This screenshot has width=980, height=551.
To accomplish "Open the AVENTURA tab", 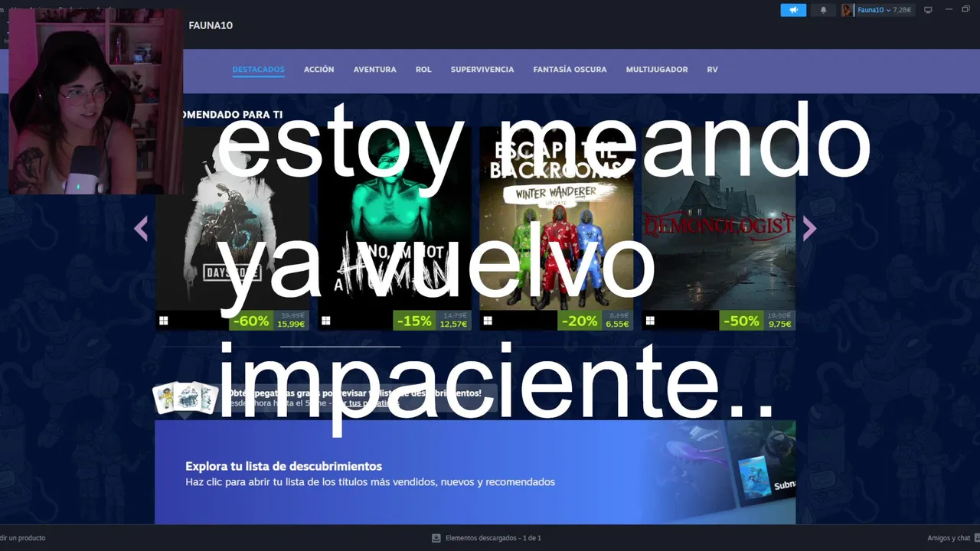I will pyautogui.click(x=374, y=70).
